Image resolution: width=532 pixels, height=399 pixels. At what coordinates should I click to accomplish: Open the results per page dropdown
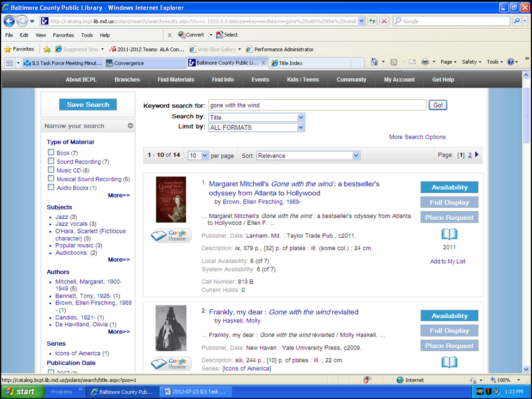pos(198,156)
